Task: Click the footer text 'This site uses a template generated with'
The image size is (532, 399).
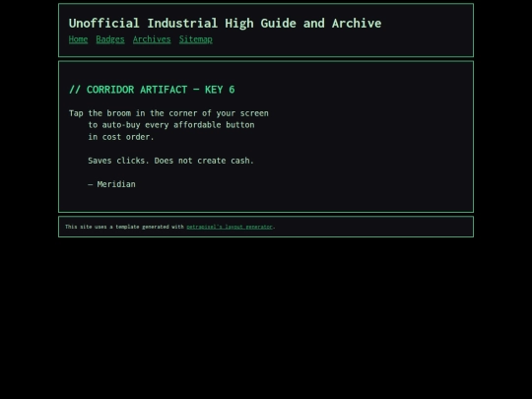Action: (124, 227)
